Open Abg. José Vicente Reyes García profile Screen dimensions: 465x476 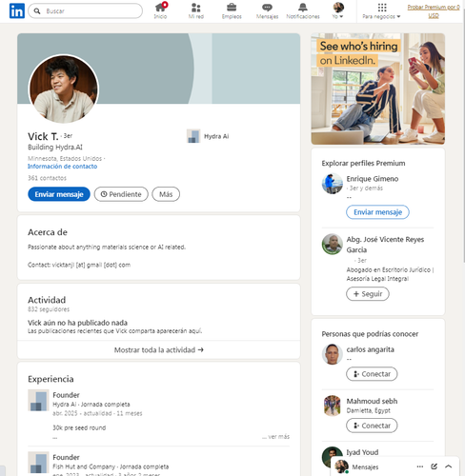(x=385, y=245)
